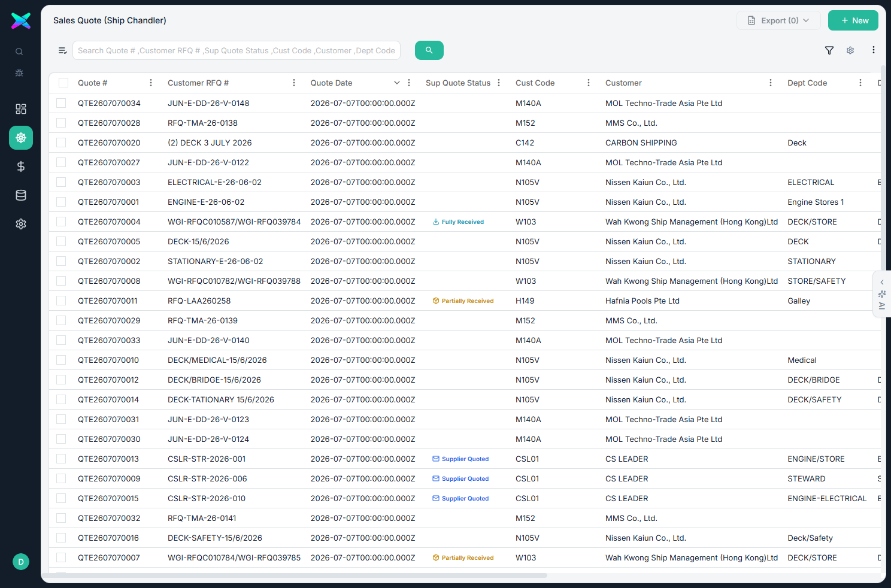The height and width of the screenshot is (588, 891).
Task: Open the dollar sign finance icon
Action: pos(21,166)
